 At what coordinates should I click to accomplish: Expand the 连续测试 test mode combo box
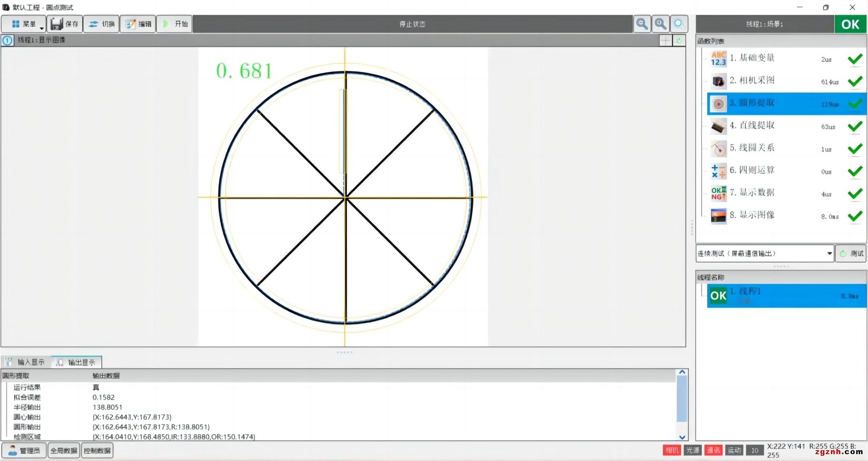click(829, 253)
